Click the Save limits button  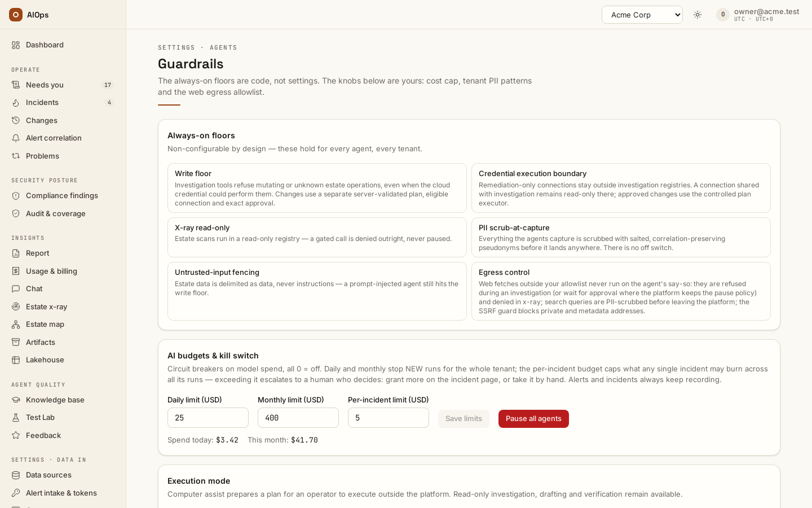[x=464, y=419]
